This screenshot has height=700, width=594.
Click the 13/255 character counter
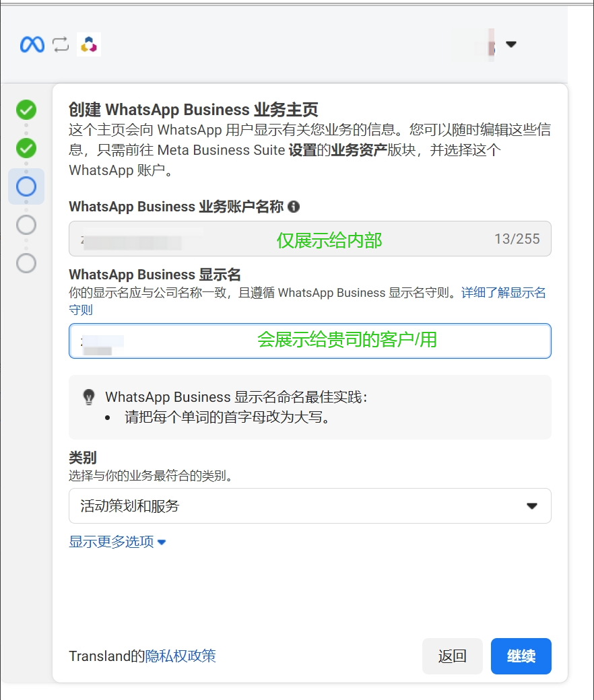point(517,239)
